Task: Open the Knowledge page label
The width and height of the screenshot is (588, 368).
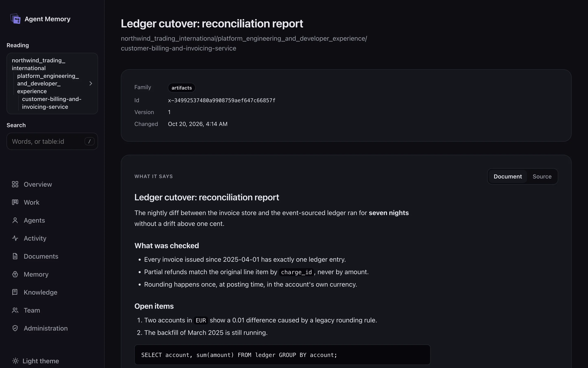Action: [41, 293]
